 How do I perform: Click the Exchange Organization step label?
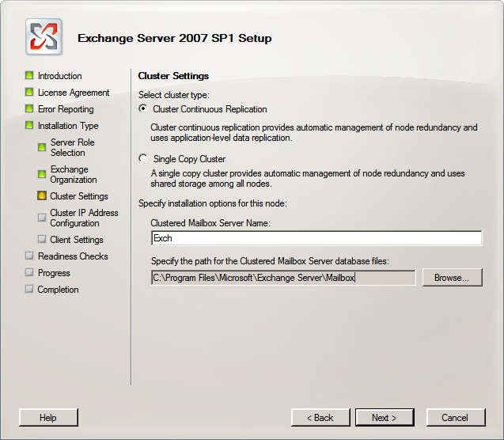tap(74, 175)
